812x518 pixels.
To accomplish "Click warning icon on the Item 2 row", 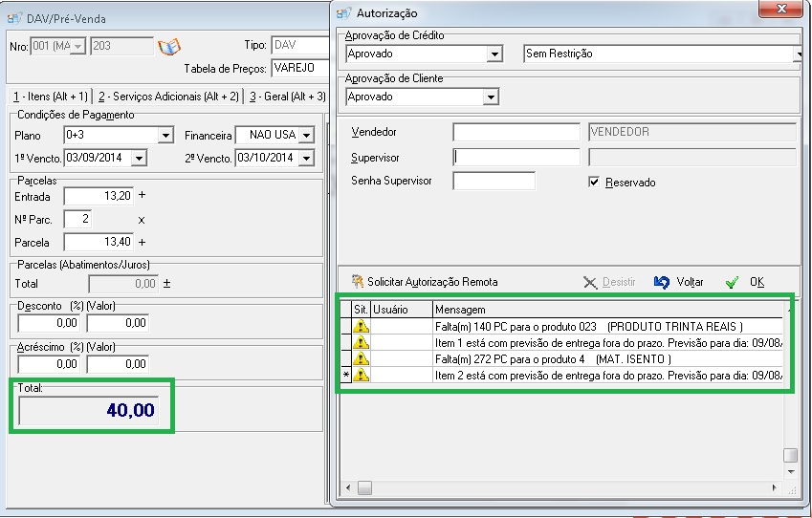I will tap(361, 375).
